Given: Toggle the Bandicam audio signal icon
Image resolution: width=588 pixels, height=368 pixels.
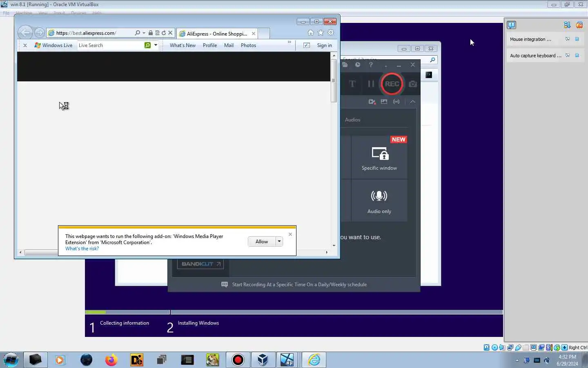Looking at the screenshot, I should click(396, 101).
